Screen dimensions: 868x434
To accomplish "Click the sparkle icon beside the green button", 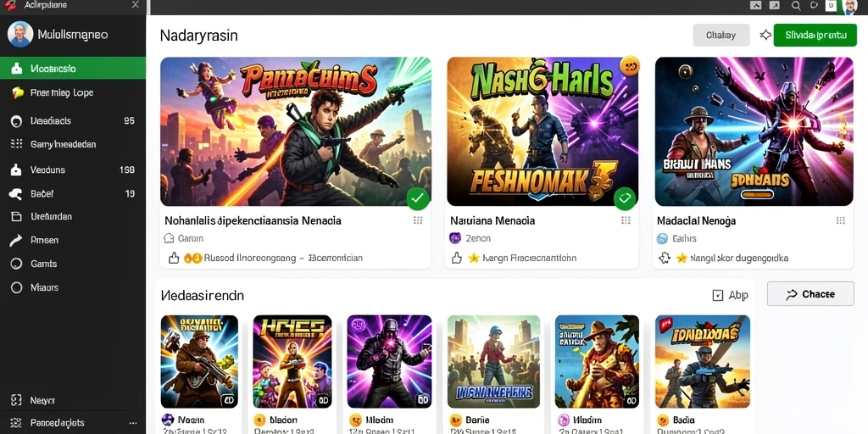I will pyautogui.click(x=765, y=35).
